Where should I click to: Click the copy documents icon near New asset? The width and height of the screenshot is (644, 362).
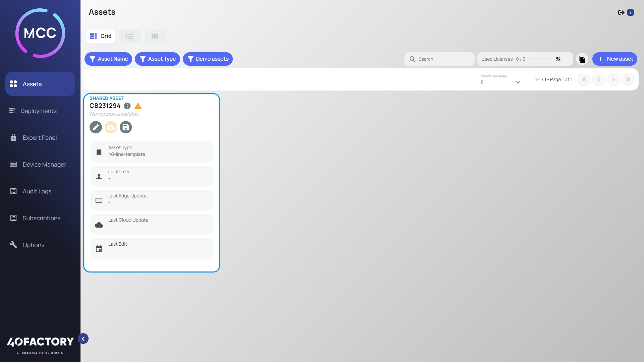pos(582,59)
